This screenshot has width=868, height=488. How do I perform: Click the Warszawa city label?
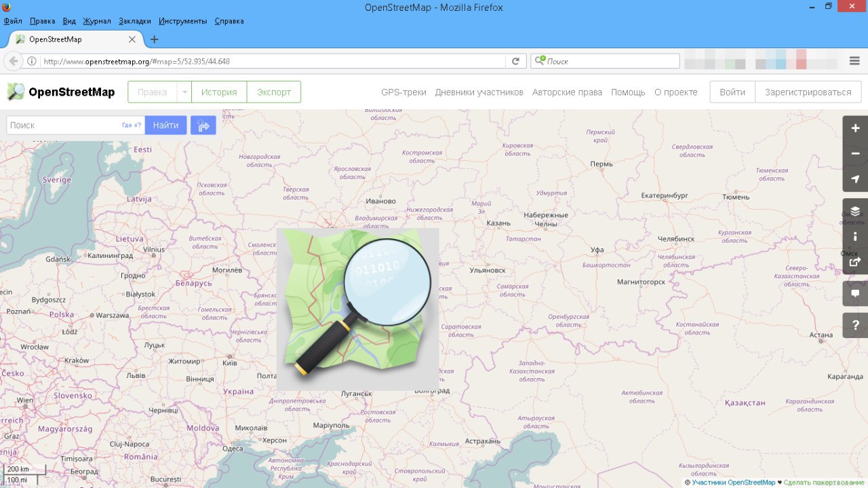tap(112, 316)
